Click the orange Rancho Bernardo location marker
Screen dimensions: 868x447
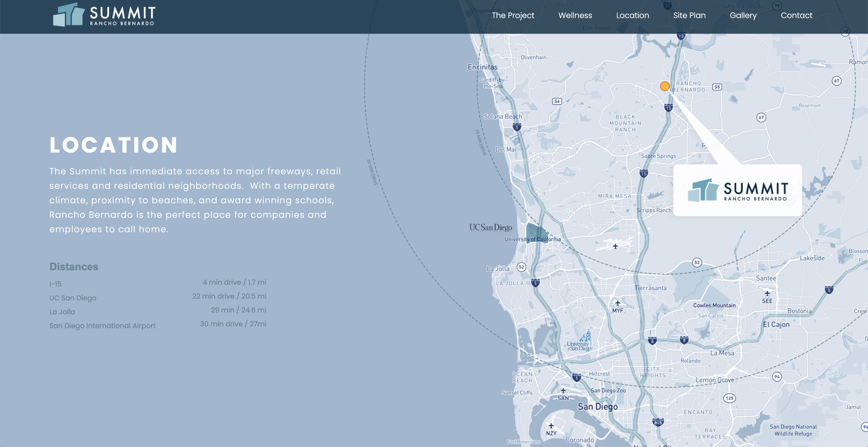[665, 86]
